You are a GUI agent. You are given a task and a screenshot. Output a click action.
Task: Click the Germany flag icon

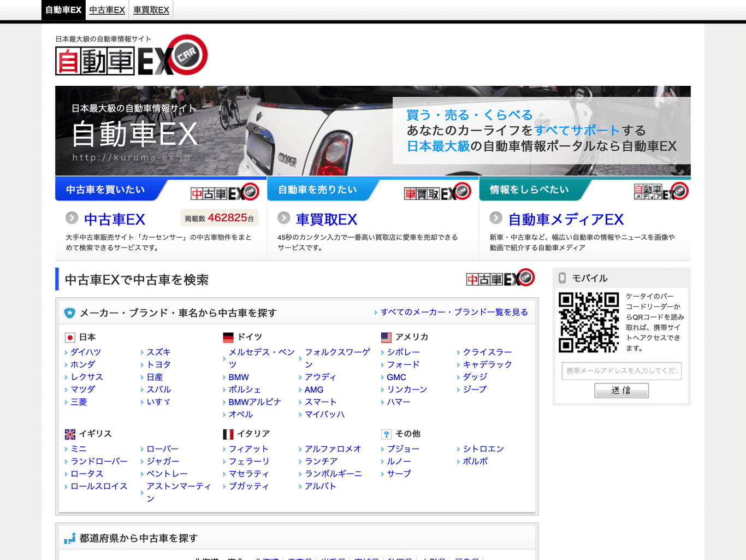pyautogui.click(x=228, y=338)
